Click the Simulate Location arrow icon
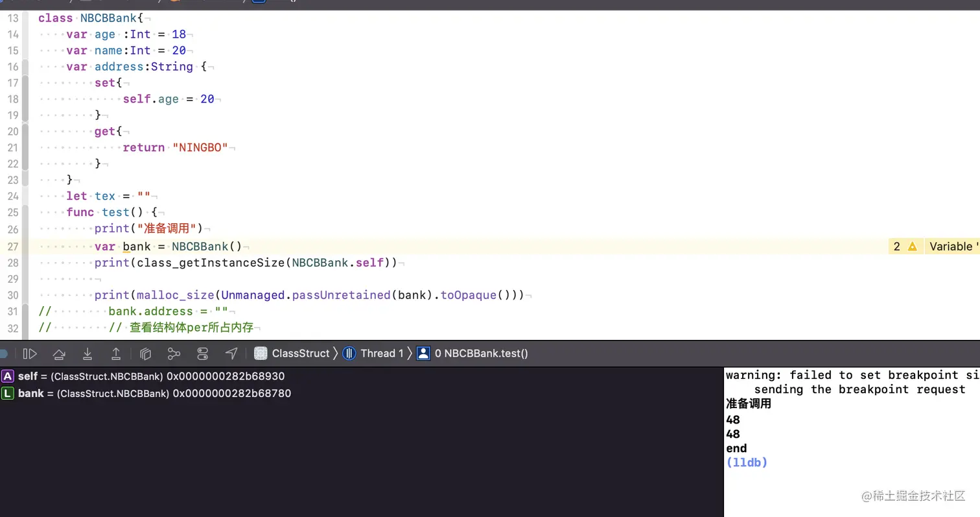 [231, 354]
